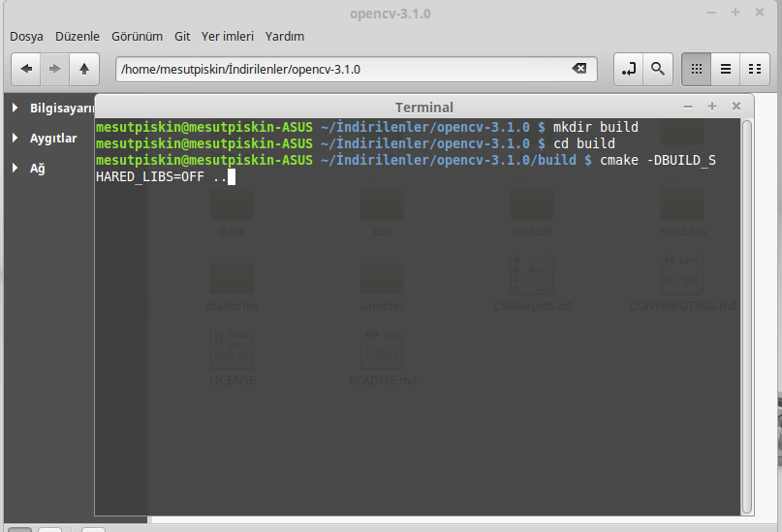The width and height of the screenshot is (782, 532).
Task: Open the file search tool
Action: point(658,69)
